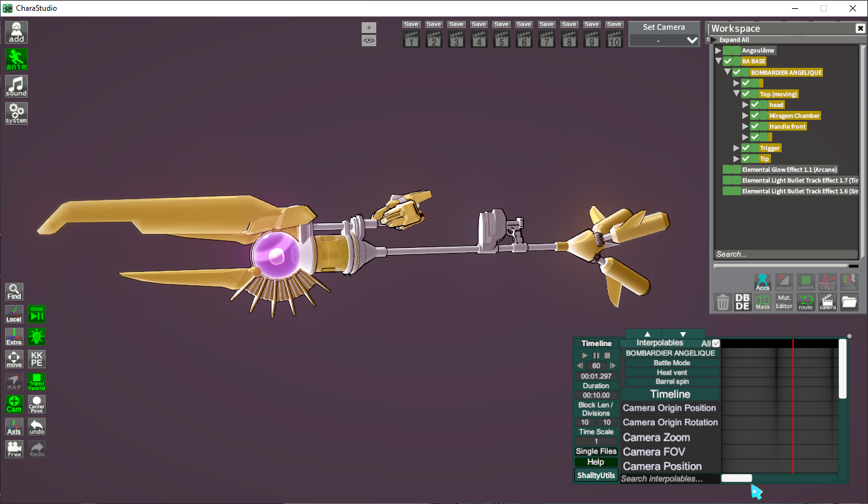Click the Accs ring icon
This screenshot has height=504, width=868.
pyautogui.click(x=762, y=282)
